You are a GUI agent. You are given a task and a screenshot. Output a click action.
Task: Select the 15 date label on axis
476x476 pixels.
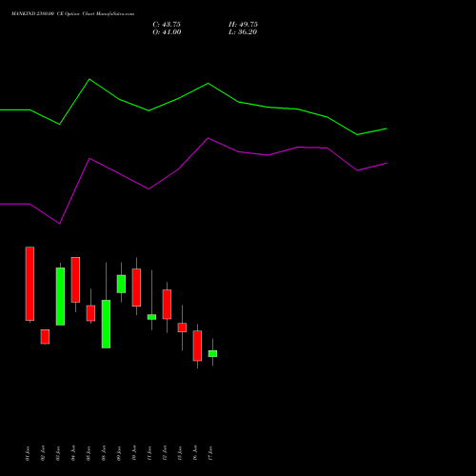[180, 453]
